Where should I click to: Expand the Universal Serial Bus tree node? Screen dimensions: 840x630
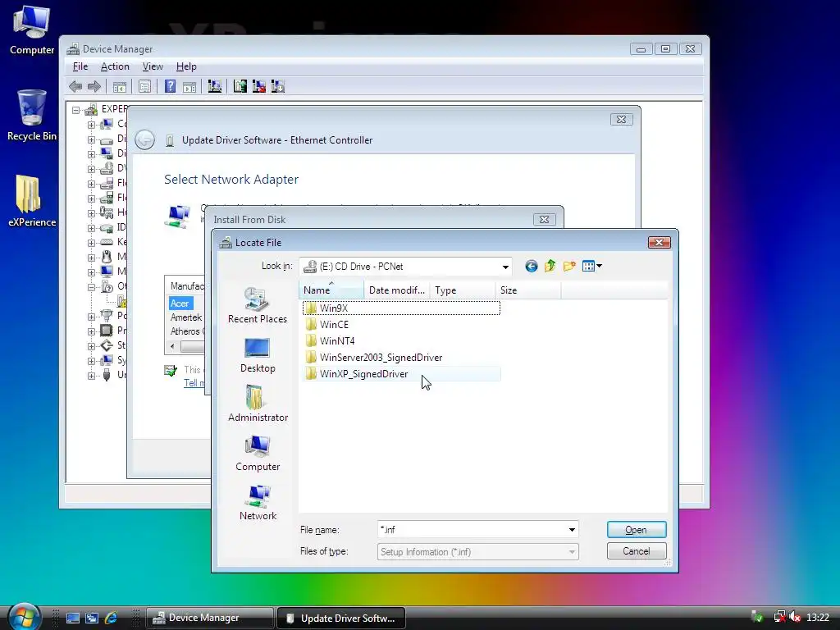91,376
